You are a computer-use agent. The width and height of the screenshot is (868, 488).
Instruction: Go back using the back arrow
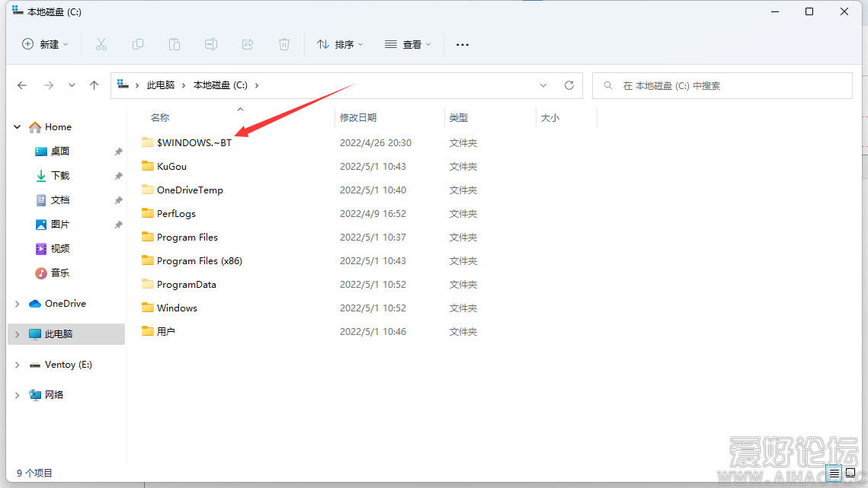[x=22, y=85]
